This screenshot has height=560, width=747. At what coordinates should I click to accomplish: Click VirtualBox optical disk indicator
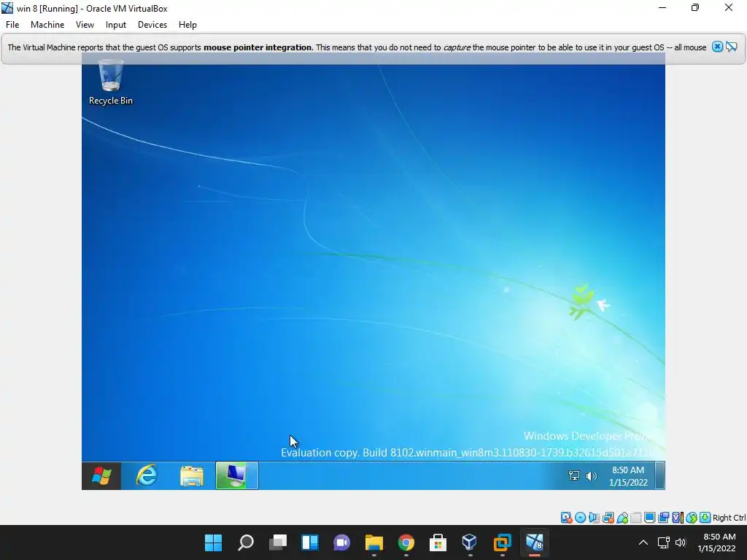click(x=580, y=518)
